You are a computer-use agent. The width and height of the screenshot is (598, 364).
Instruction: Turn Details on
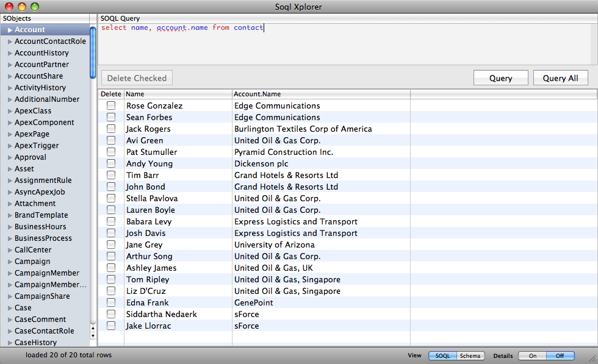(x=532, y=355)
